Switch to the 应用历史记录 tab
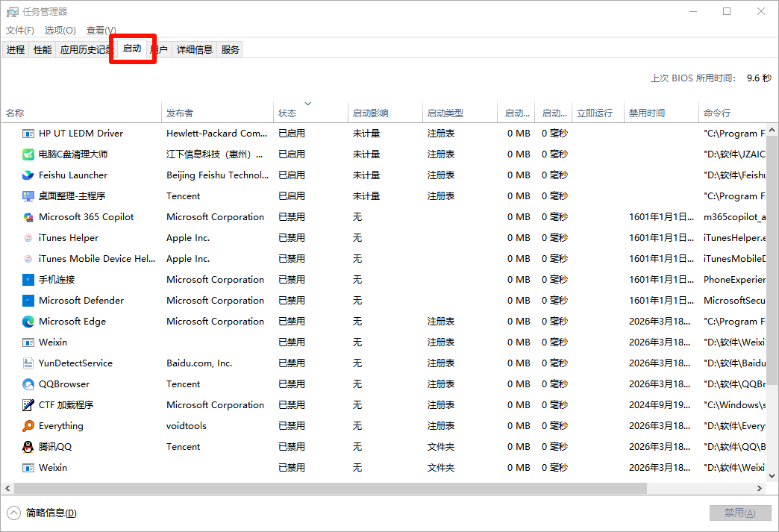Screen dimensions: 779x532 point(87,50)
